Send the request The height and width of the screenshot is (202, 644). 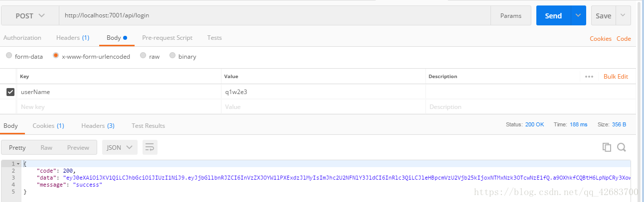tap(553, 15)
